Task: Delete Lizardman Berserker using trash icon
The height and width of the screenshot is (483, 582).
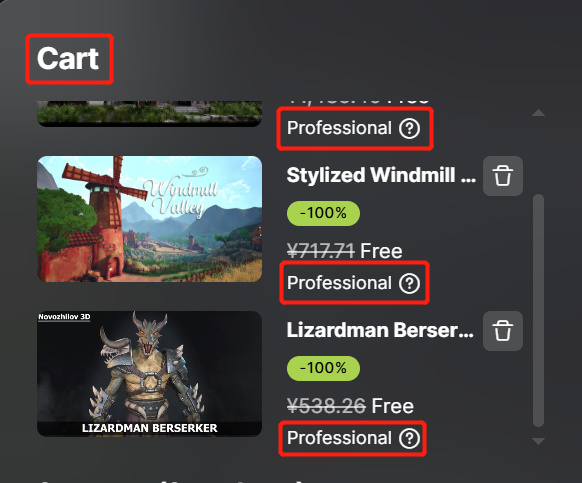Action: tap(503, 331)
